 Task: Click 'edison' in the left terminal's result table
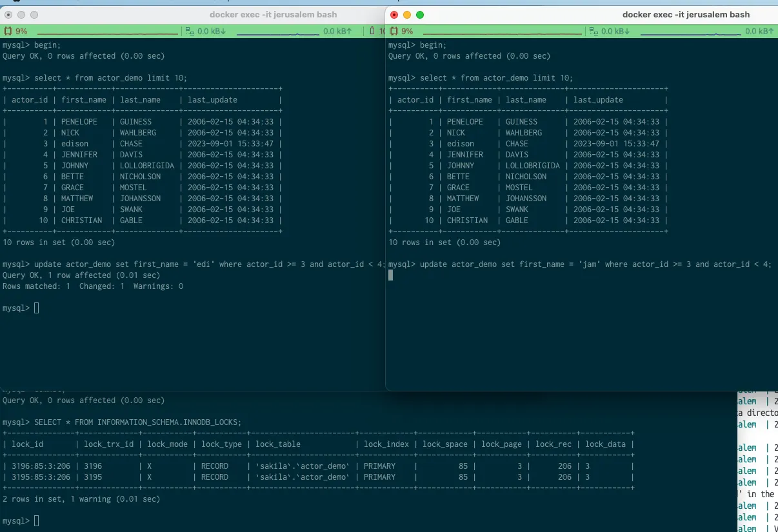75,144
